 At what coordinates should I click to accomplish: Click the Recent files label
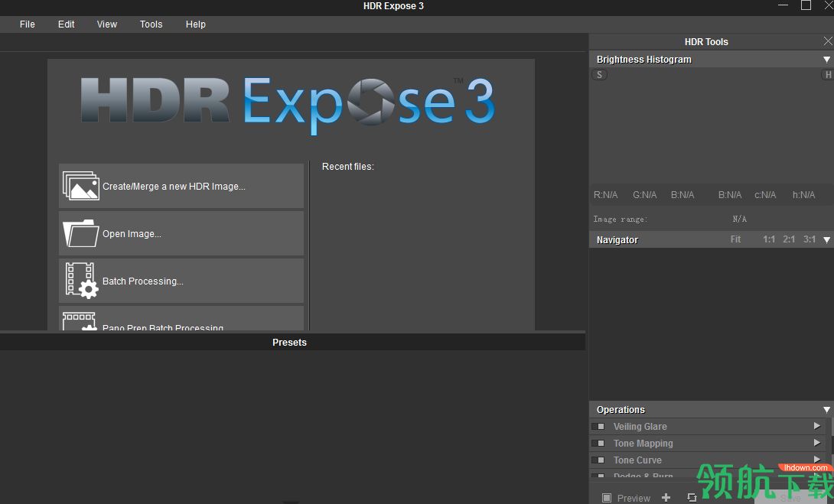pyautogui.click(x=348, y=167)
